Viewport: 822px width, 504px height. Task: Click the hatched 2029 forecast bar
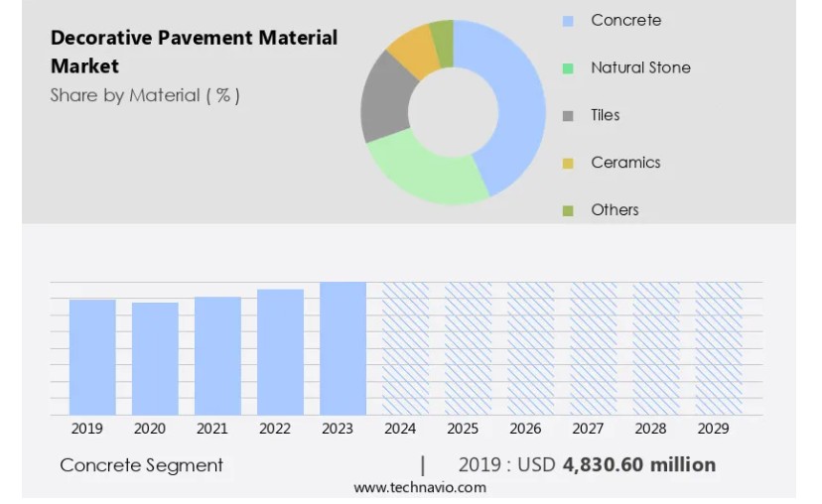pyautogui.click(x=718, y=348)
